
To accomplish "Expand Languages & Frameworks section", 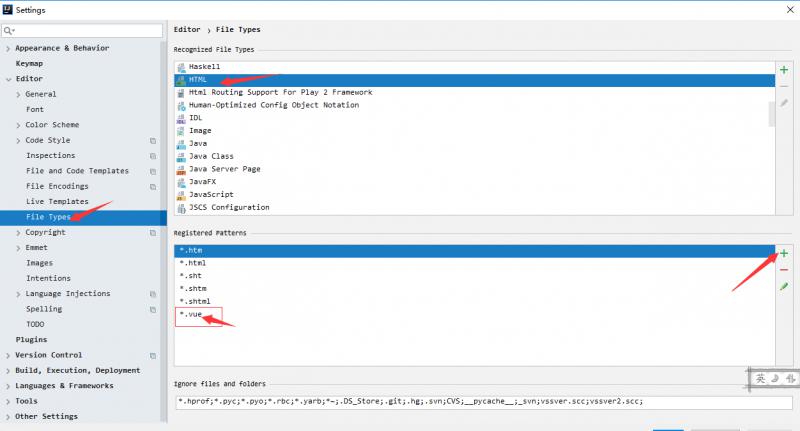I will (x=8, y=386).
